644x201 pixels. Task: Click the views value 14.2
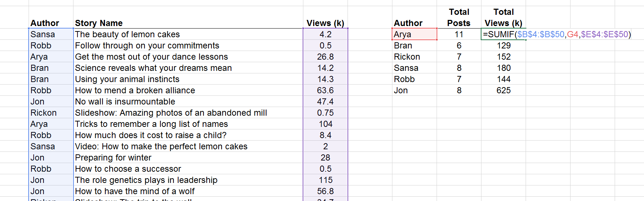(325, 68)
